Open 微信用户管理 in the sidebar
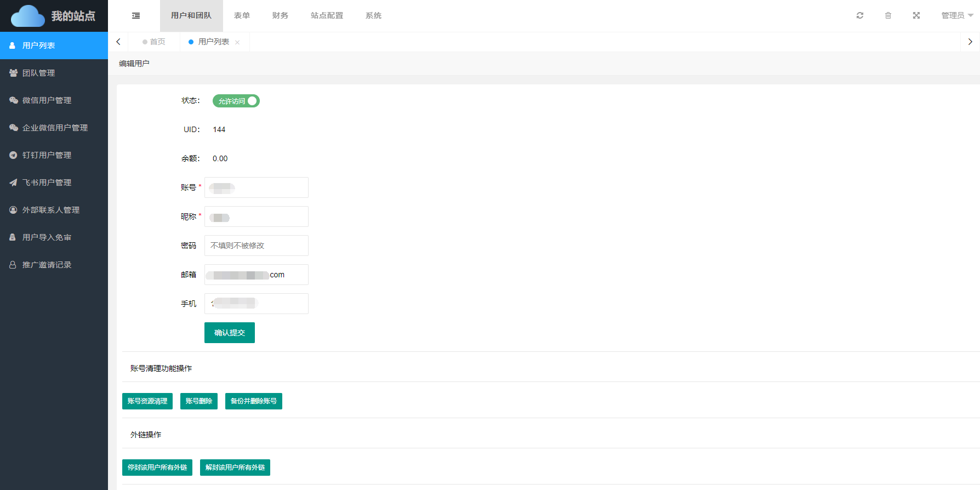This screenshot has width=980, height=490. [x=47, y=100]
